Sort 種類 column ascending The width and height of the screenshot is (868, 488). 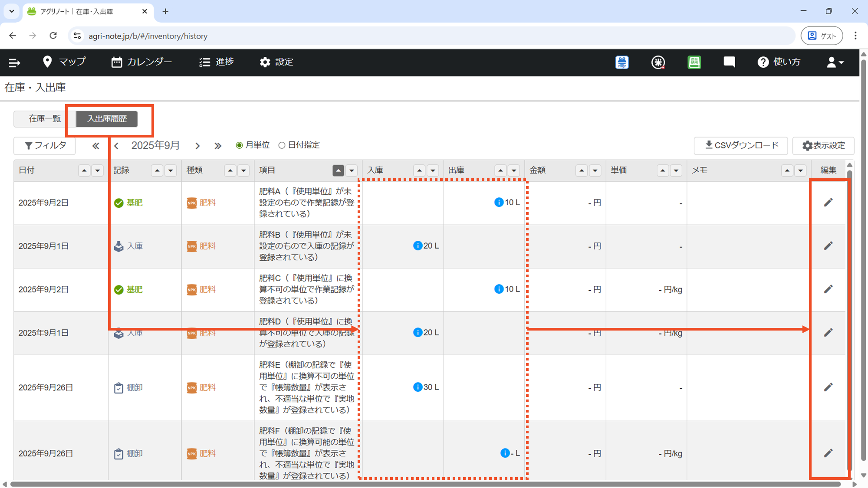click(230, 171)
